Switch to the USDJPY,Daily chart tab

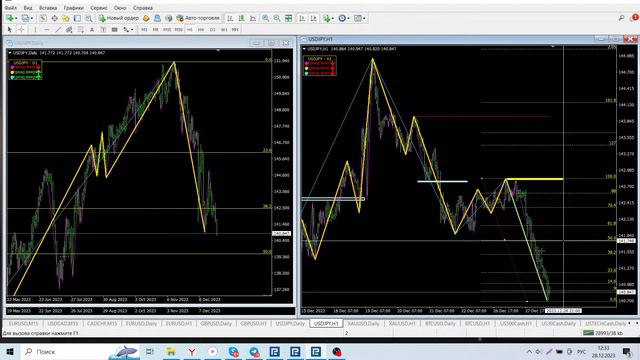click(x=290, y=323)
